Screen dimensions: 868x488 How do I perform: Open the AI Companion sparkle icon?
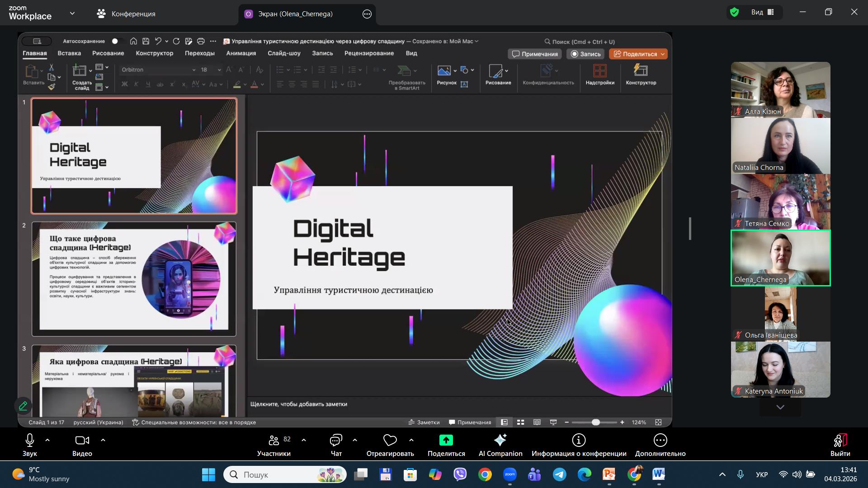500,441
